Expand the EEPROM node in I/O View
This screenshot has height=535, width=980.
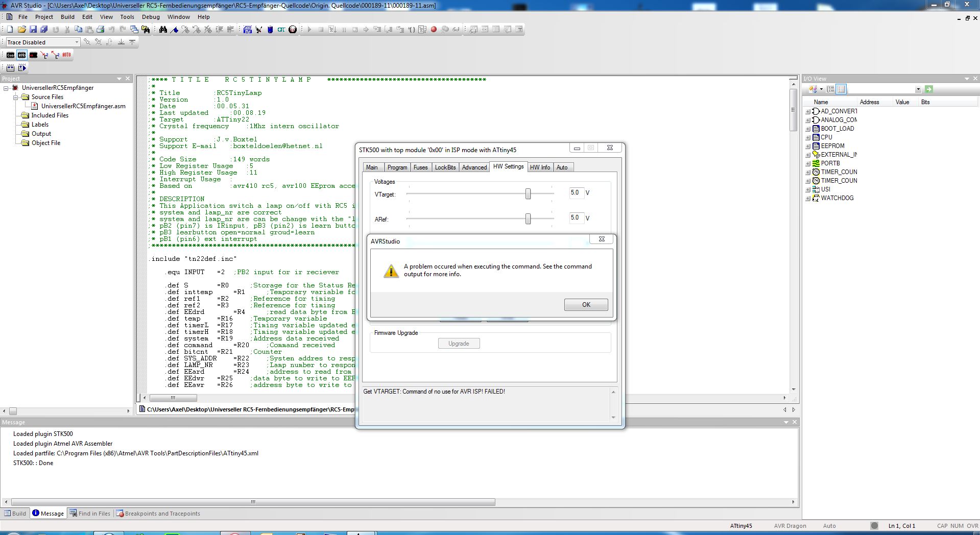pyautogui.click(x=808, y=146)
